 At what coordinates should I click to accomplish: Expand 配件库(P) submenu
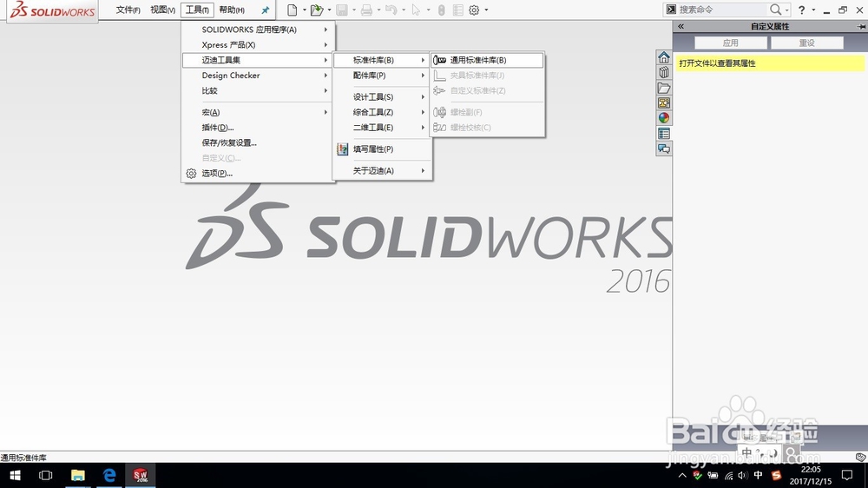[x=383, y=76]
